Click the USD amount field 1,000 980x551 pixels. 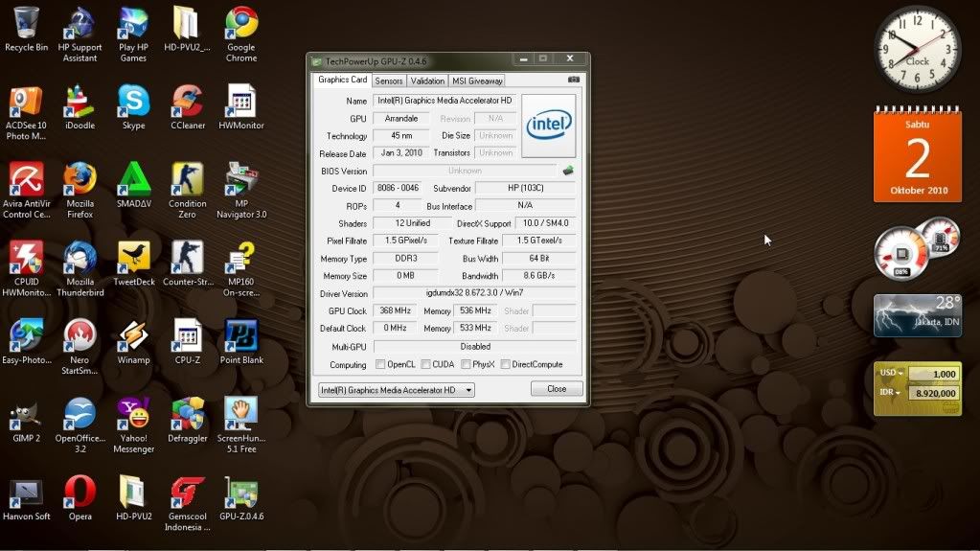pos(933,374)
